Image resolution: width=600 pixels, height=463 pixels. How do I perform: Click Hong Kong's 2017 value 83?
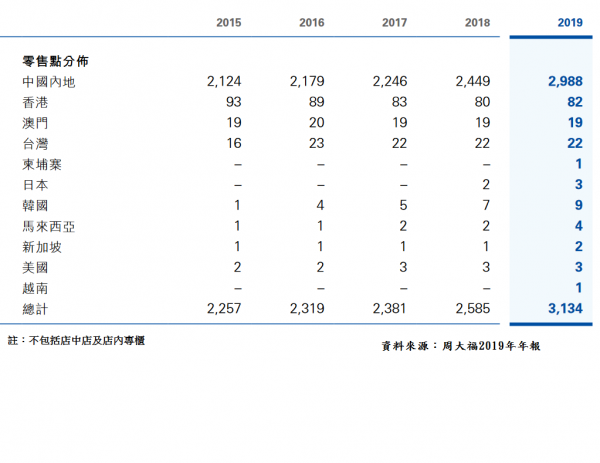coord(399,102)
